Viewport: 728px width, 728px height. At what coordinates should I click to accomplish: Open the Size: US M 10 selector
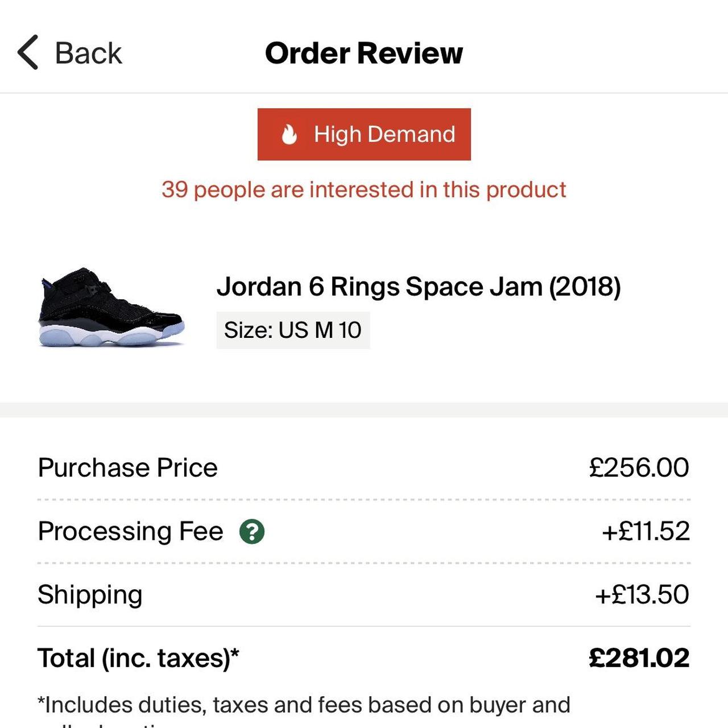292,330
